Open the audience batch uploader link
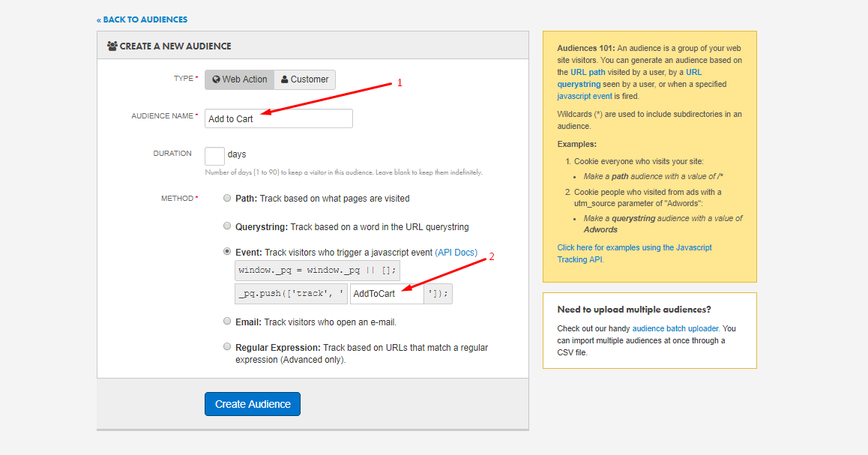The height and width of the screenshot is (455, 868). click(x=675, y=329)
